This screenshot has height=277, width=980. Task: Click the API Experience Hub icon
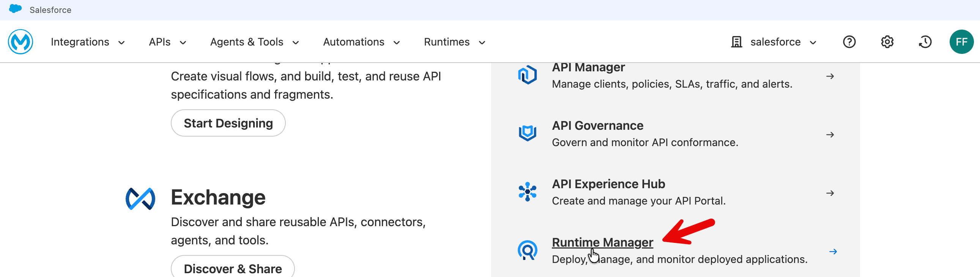[527, 192]
